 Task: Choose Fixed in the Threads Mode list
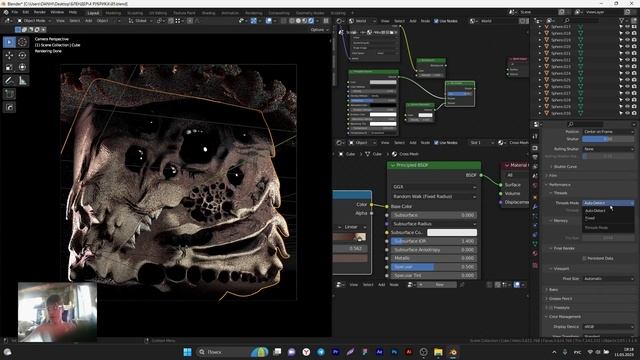click(x=608, y=218)
